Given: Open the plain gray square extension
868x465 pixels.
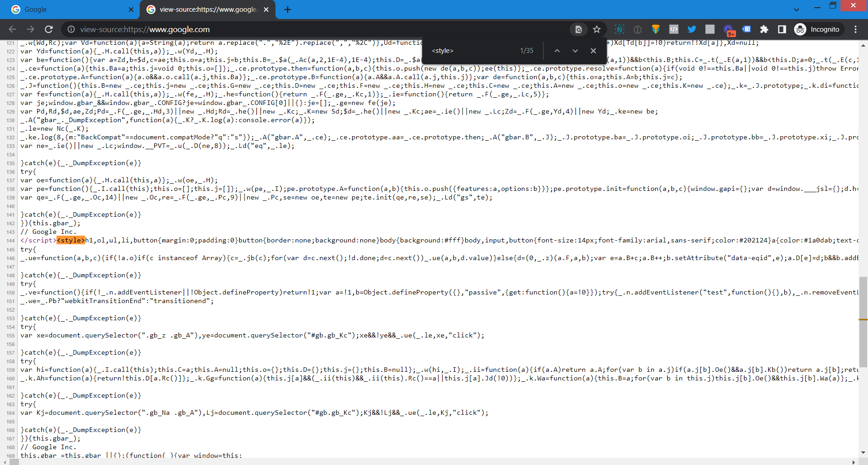Looking at the screenshot, I should pyautogui.click(x=710, y=29).
